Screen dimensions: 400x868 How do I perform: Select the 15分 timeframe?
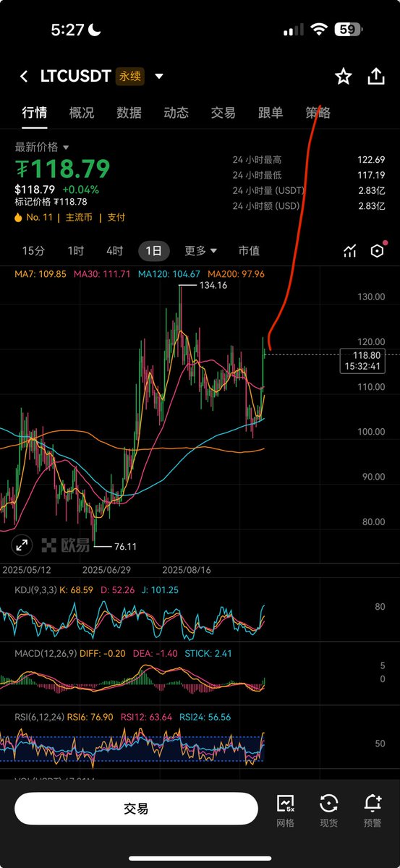(x=33, y=251)
